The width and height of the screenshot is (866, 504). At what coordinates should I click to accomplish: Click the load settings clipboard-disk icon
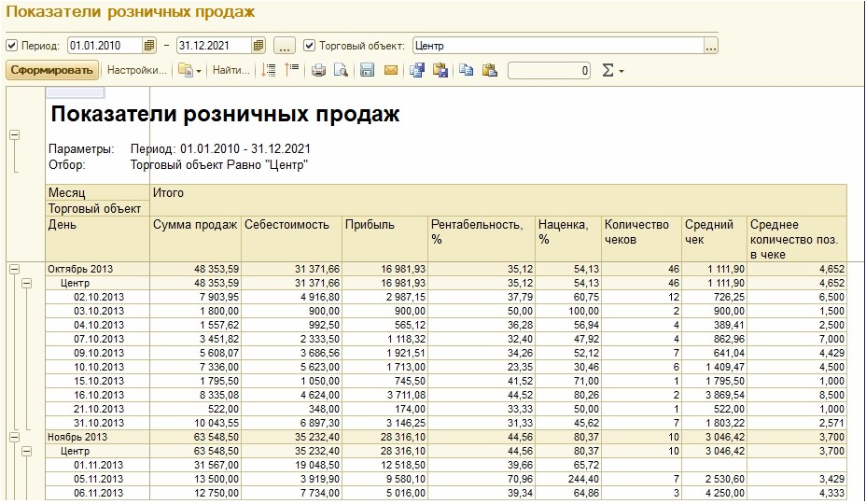[440, 70]
